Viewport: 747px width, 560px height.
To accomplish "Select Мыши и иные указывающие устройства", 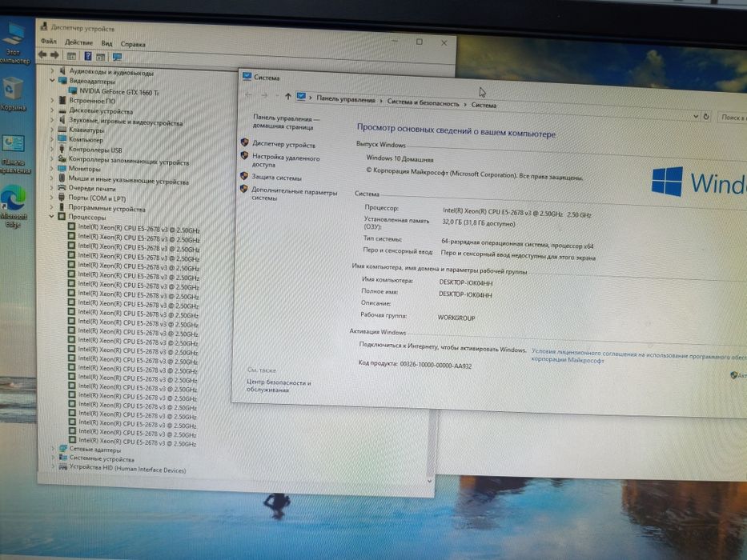I will (129, 180).
